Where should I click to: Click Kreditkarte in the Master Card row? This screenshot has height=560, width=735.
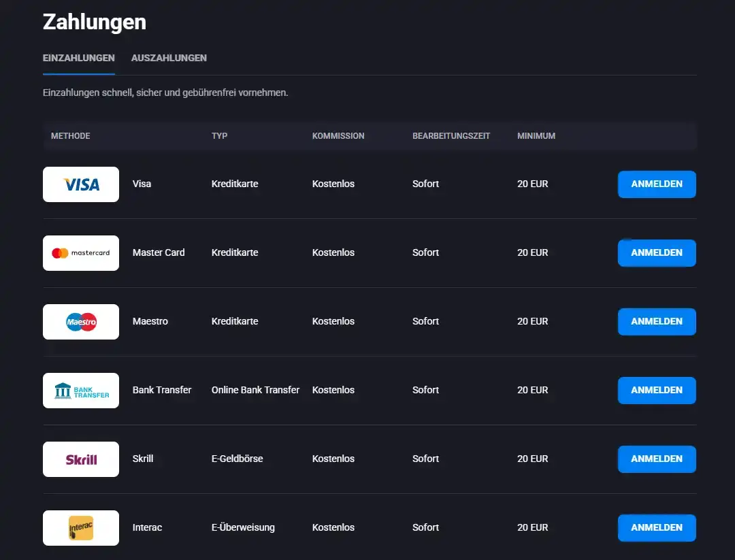coord(235,252)
